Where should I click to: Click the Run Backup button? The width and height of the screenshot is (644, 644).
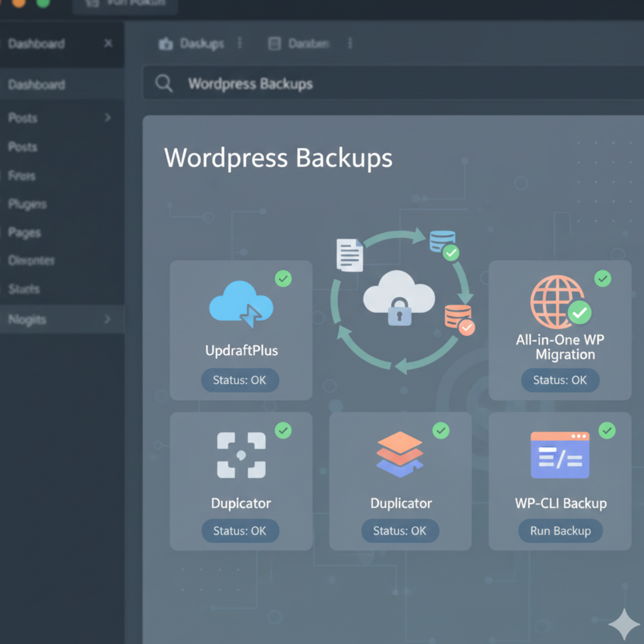pos(560,531)
